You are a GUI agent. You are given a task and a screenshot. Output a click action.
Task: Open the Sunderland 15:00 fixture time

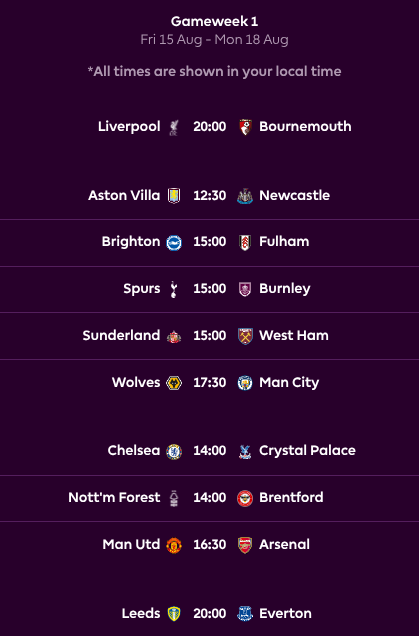[209, 335]
